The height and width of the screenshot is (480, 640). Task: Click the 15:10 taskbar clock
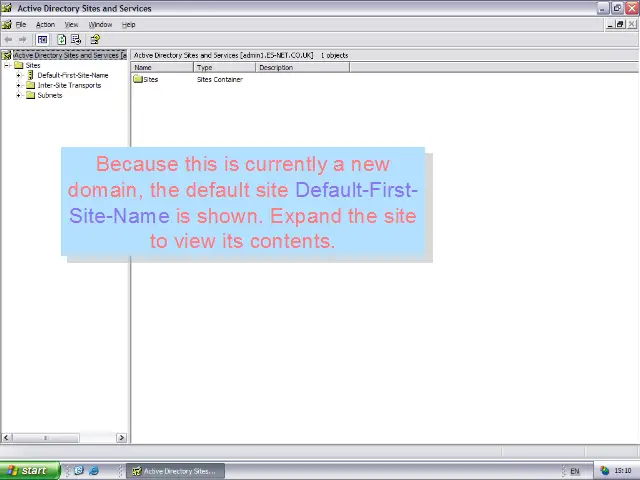623,471
